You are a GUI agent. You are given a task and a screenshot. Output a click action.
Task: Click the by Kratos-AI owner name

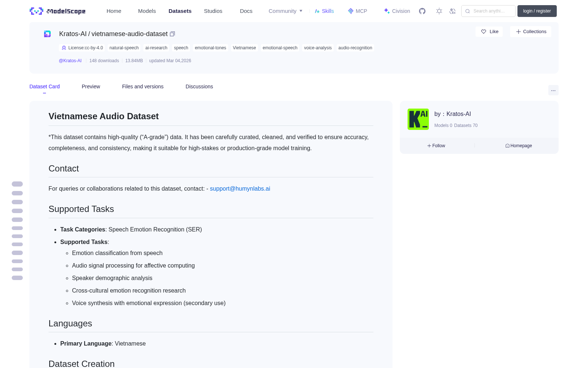pyautogui.click(x=452, y=114)
